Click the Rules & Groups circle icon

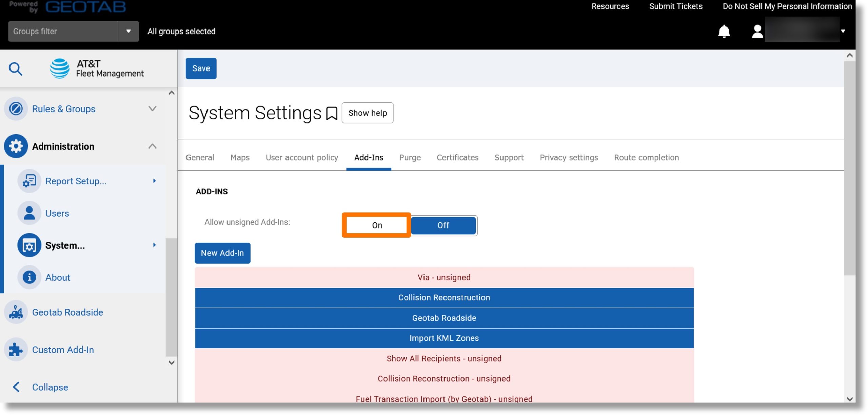point(16,109)
